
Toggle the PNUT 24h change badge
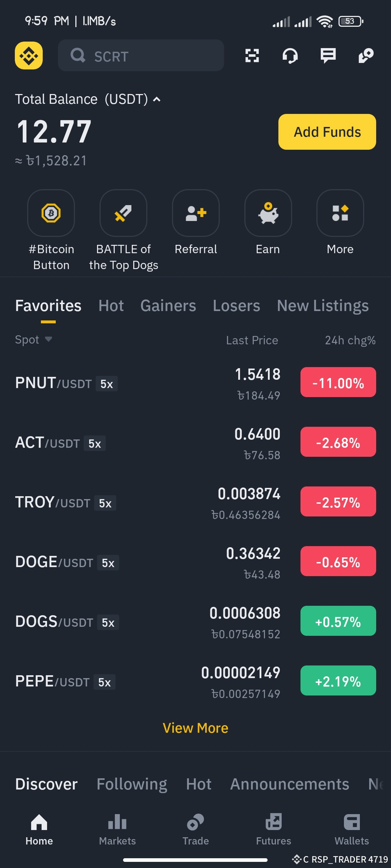pyautogui.click(x=338, y=382)
